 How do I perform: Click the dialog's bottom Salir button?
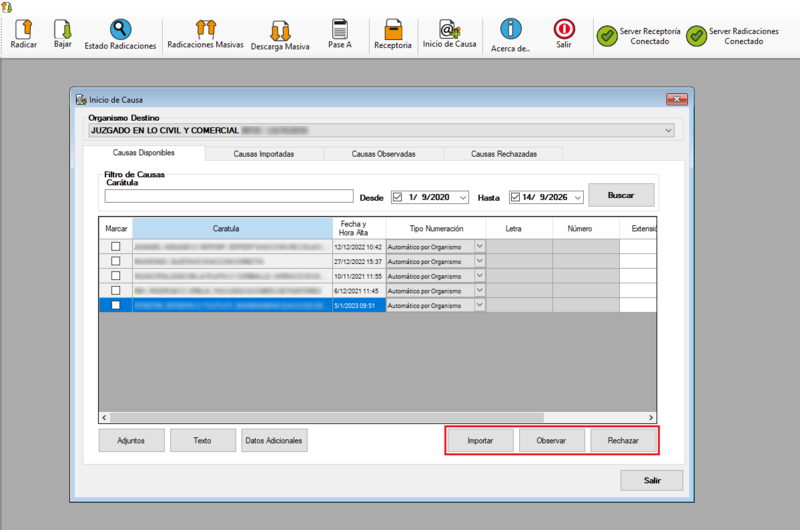tap(652, 480)
